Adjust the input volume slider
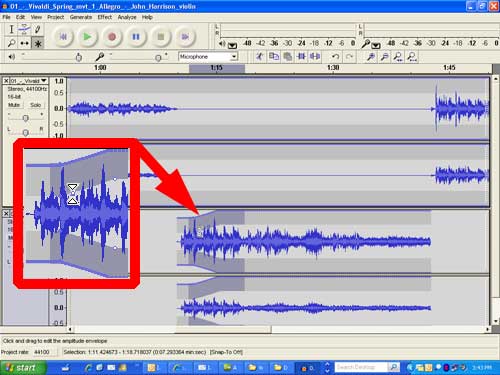This screenshot has height=375, width=500. click(158, 58)
